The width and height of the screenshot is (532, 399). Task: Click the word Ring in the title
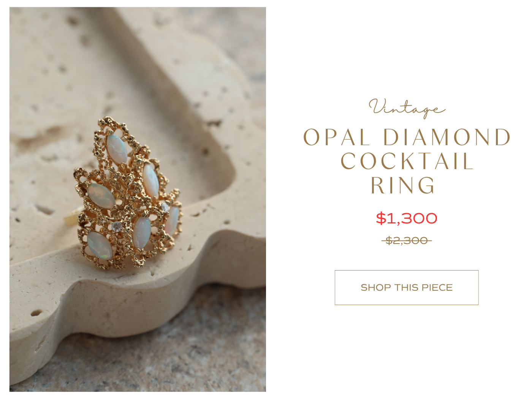(403, 185)
